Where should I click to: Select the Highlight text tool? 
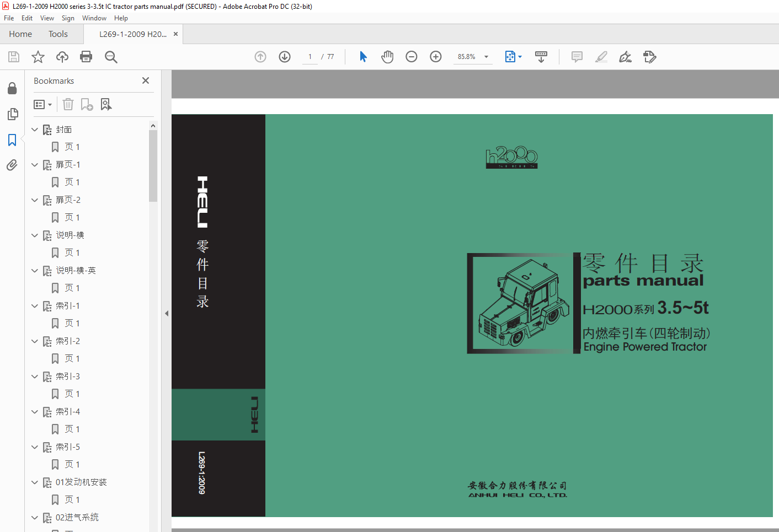601,57
